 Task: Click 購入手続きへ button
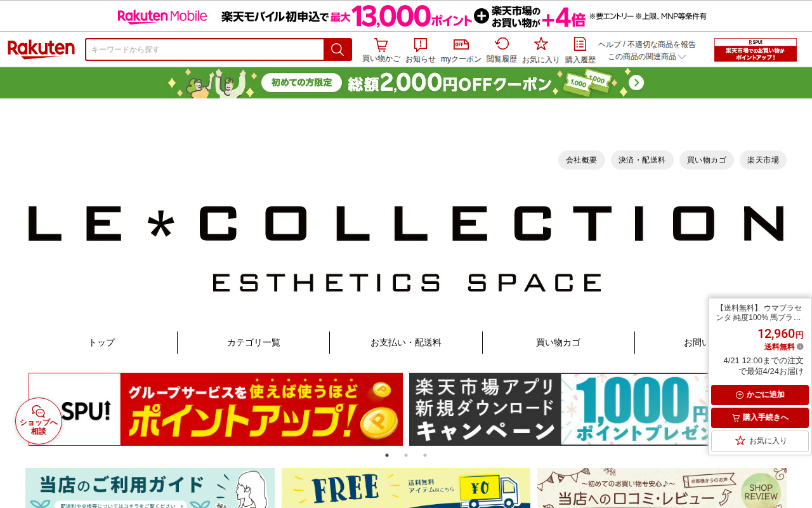point(760,418)
